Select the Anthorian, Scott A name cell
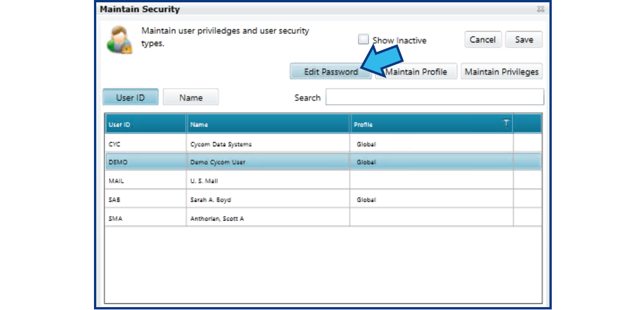 click(269, 218)
